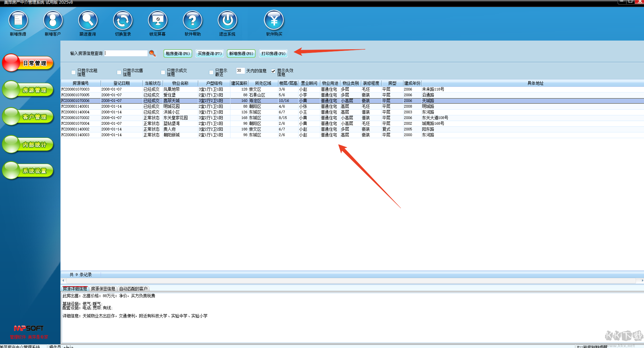The image size is (644, 348).
Task: Click the 新增房源 toolbar icon
Action: (x=18, y=21)
